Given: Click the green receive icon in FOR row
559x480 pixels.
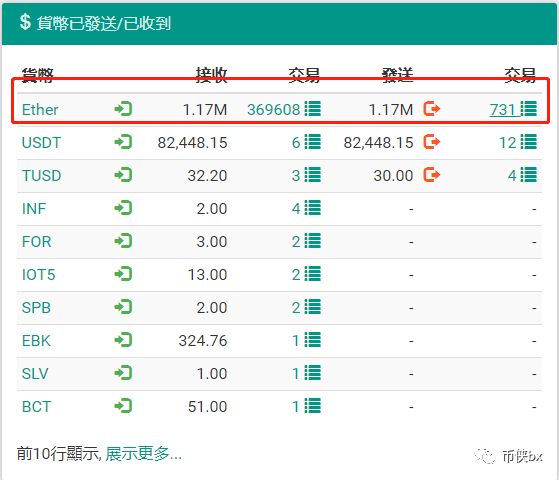Looking at the screenshot, I should coord(123,241).
